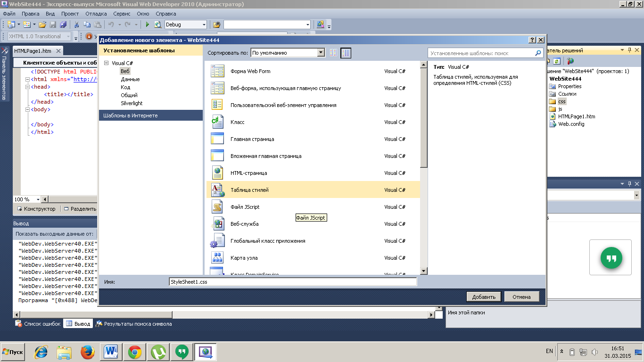The width and height of the screenshot is (644, 362).
Task: Open the Сортировать по dropdown
Action: (321, 53)
